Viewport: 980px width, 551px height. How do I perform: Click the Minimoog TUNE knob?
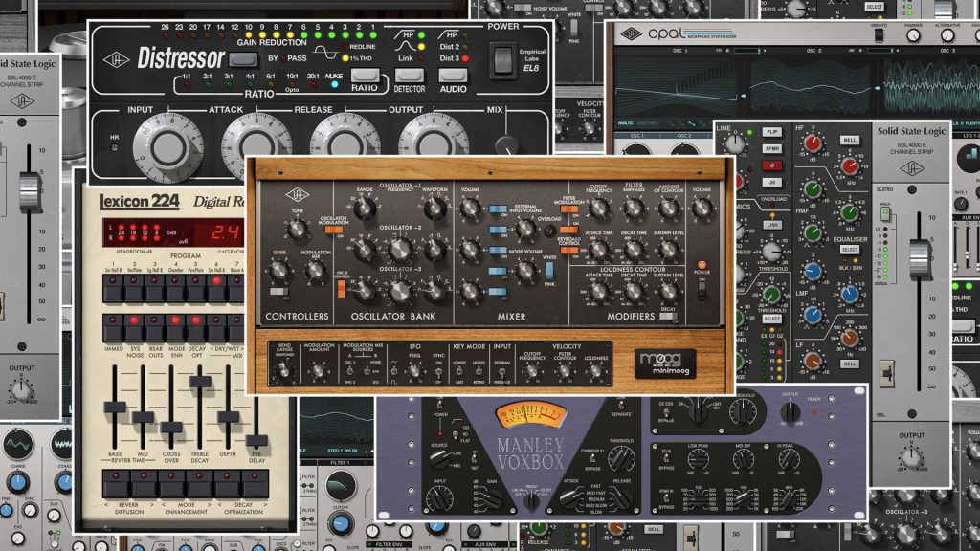298,229
